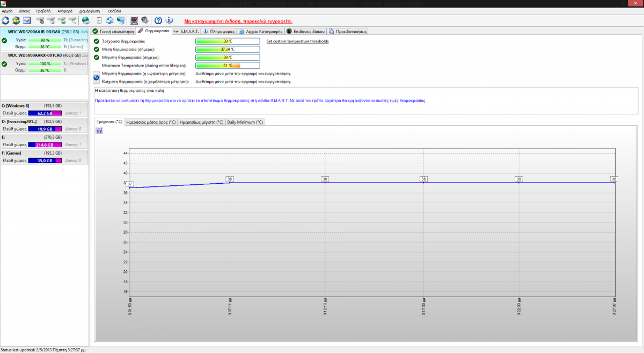
Task: Click the graph data label above 3:12:16 μμ
Action: [x=325, y=179]
